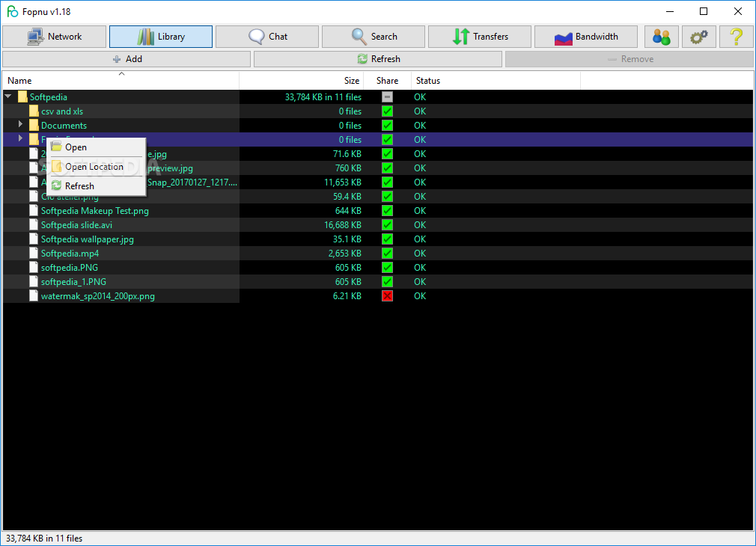Select the csv and xls folder
Viewport: 756px width, 546px height.
click(x=62, y=111)
